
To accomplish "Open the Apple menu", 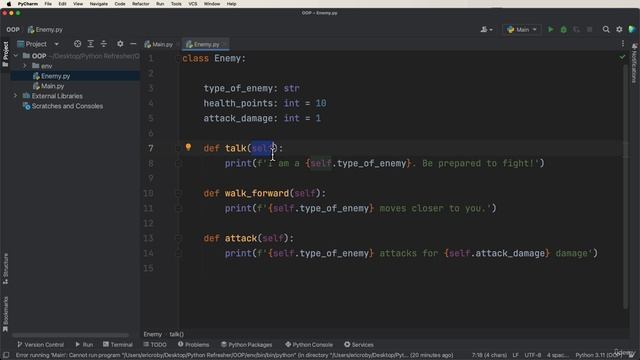I will (9, 4).
